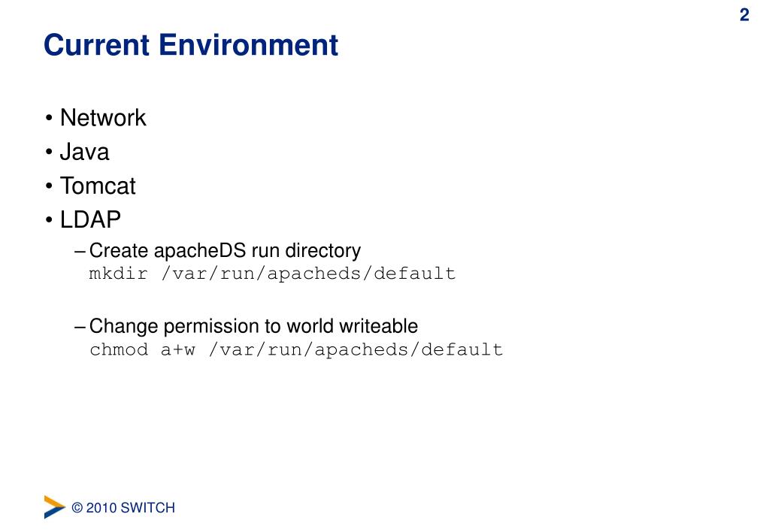Click slide number 2 in the corner
769x532 pixels.
point(744,15)
